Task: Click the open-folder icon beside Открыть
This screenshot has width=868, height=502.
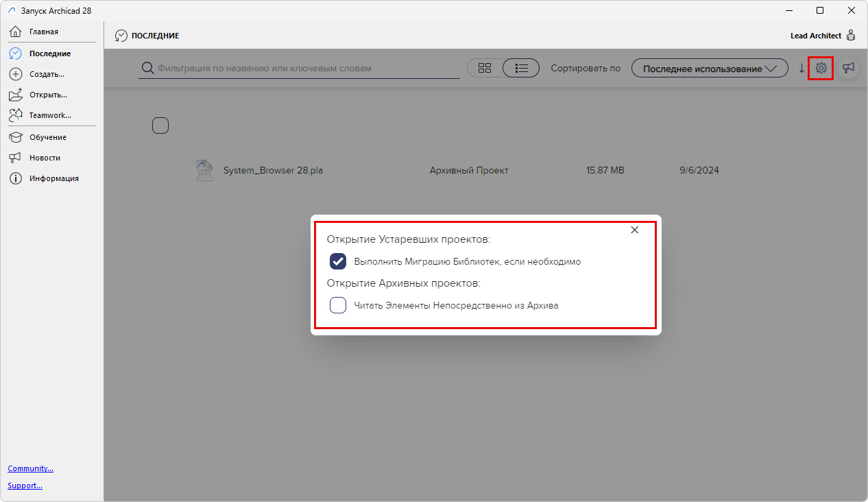Action: coord(15,95)
